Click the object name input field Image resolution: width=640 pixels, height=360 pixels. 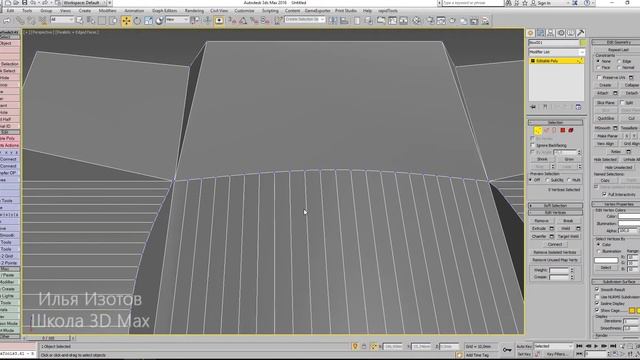click(x=554, y=42)
